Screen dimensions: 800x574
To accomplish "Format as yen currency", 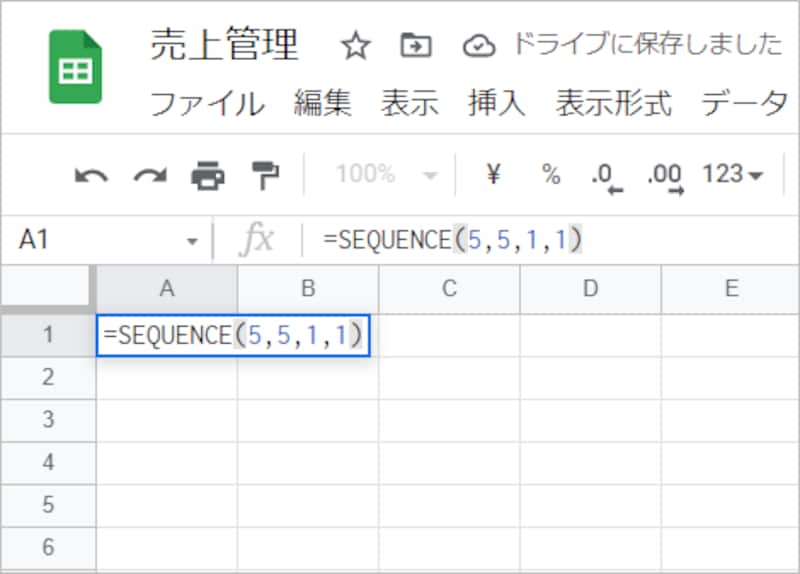I will tap(493, 174).
